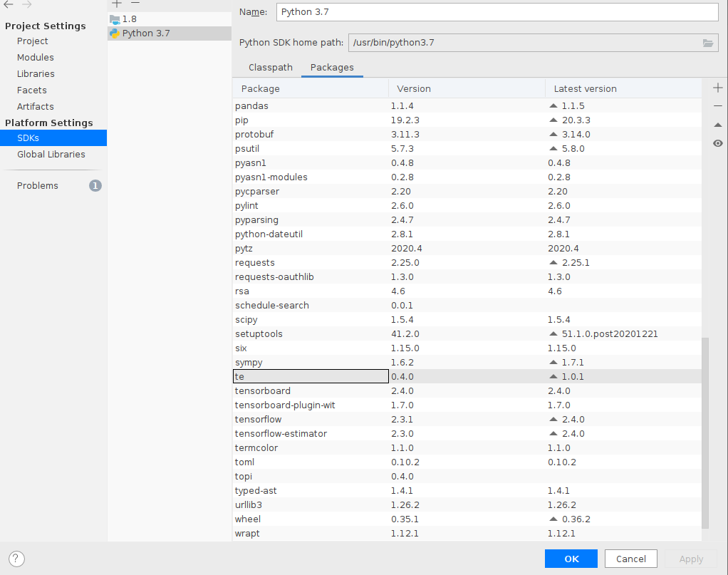Click the Problems count badge
This screenshot has height=575, width=728.
(95, 186)
